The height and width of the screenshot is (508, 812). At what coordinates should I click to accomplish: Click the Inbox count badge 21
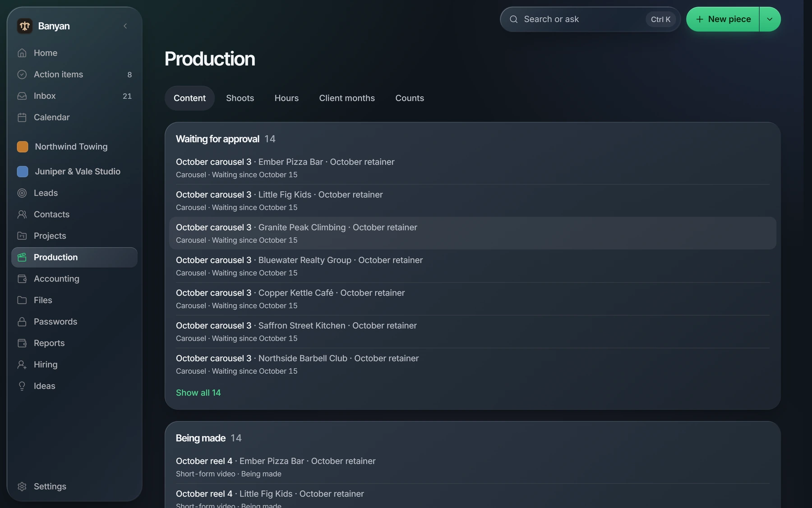127,96
